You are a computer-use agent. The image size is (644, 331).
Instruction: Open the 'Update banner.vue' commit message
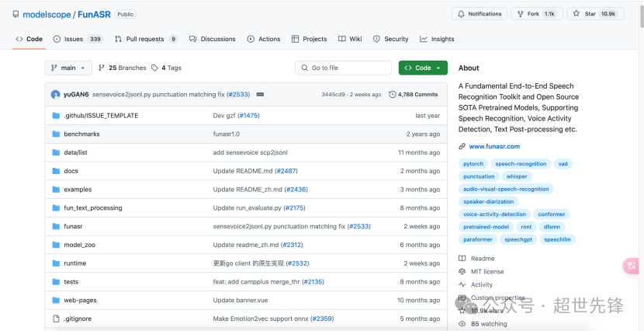coord(241,301)
